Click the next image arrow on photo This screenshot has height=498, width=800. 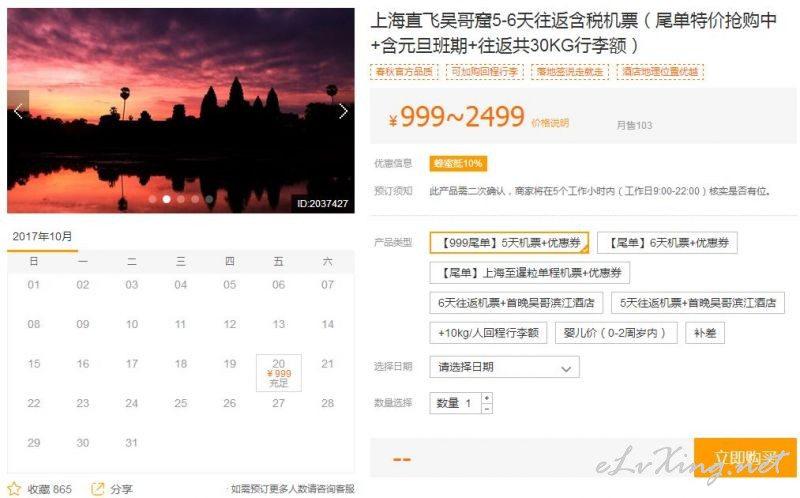(343, 111)
